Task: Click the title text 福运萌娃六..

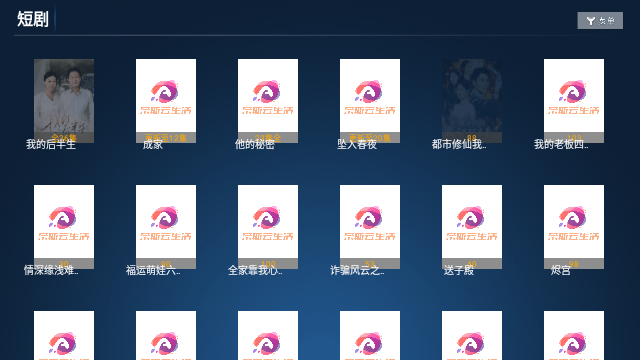Action: pyautogui.click(x=153, y=271)
